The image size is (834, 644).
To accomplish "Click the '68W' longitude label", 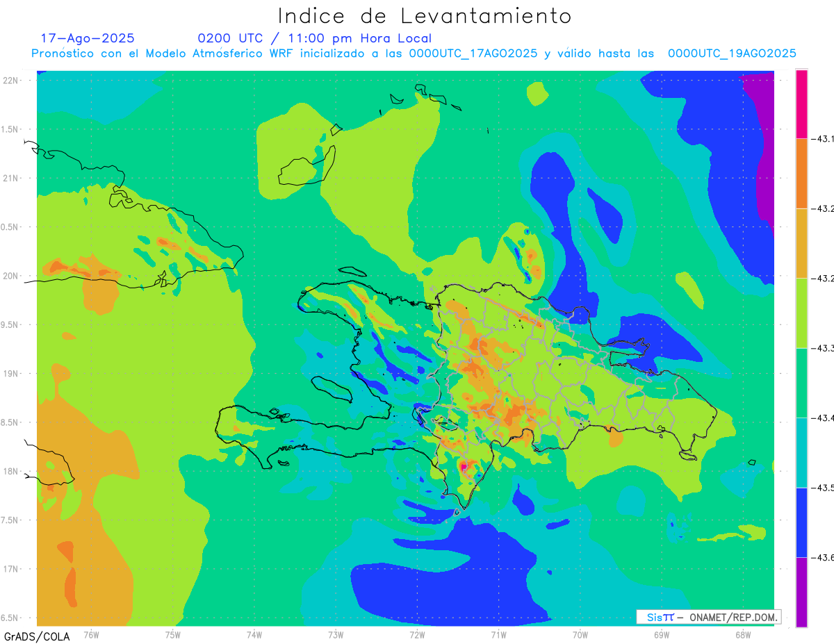I will click(742, 634).
